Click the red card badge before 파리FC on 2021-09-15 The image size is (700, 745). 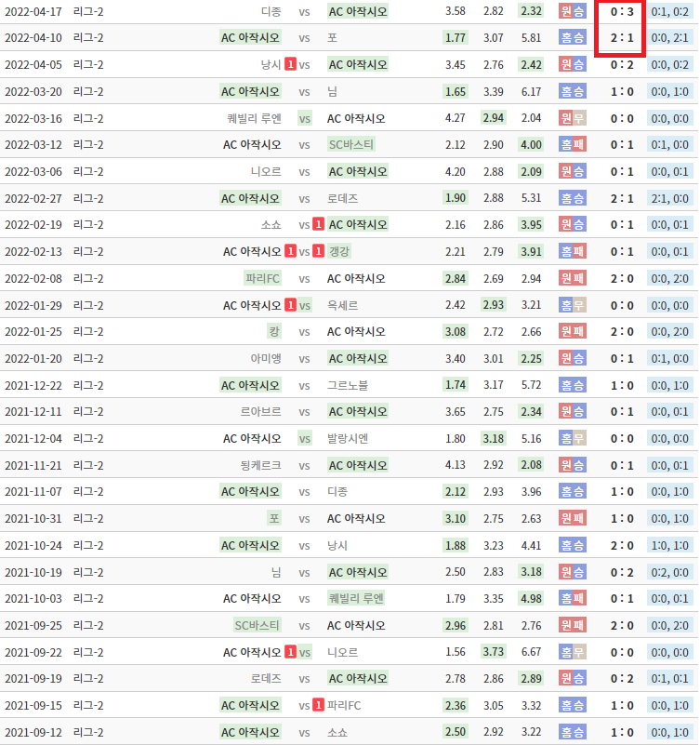[319, 705]
